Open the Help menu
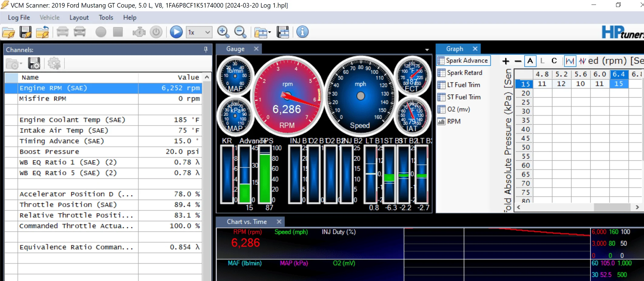644x281 pixels. point(130,18)
